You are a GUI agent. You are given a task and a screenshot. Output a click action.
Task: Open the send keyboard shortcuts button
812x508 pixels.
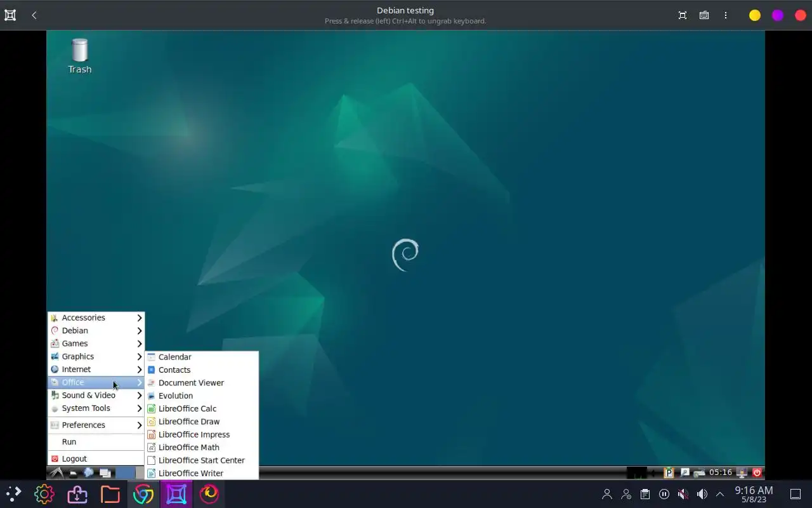(x=704, y=15)
